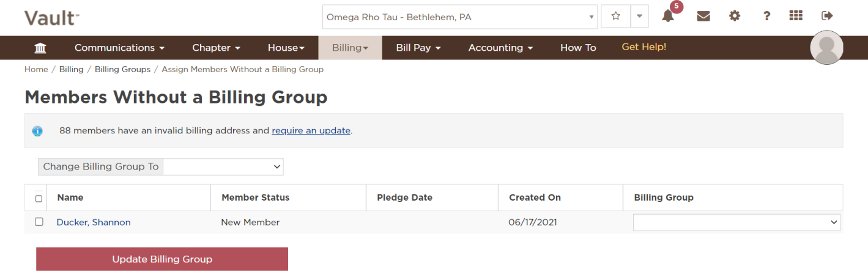
Task: Open Shannon Ducker's Billing Group dropdown
Action: point(736,223)
